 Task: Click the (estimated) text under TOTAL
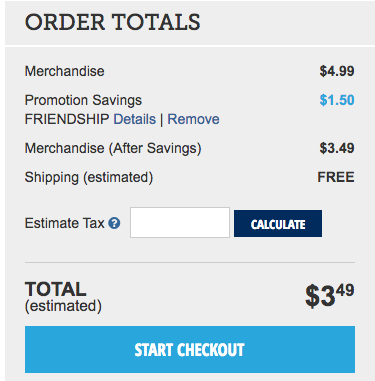pyautogui.click(x=63, y=306)
